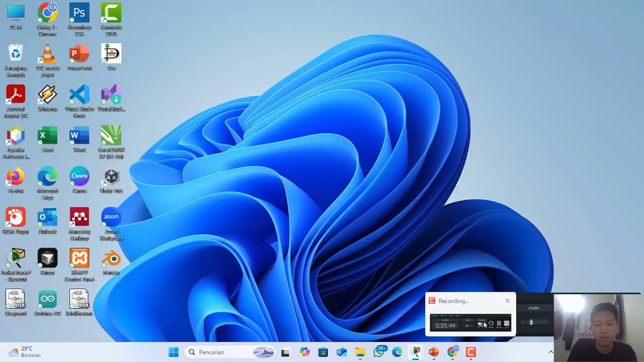Select the Dia desktop shortcut
644x362 pixels.
pos(111,57)
